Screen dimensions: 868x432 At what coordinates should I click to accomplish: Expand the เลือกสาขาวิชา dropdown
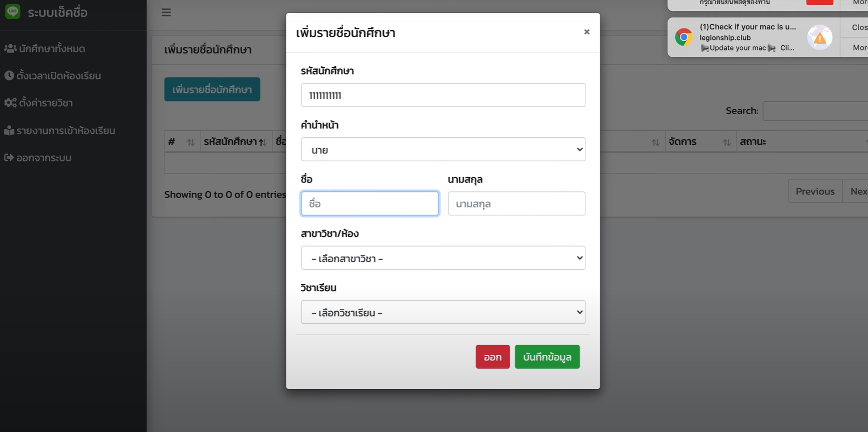[443, 258]
